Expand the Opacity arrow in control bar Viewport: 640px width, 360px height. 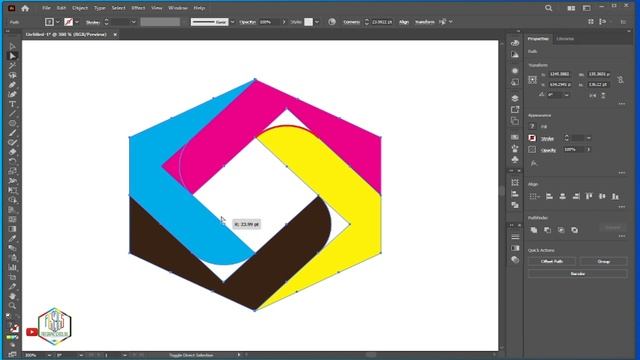tap(284, 22)
